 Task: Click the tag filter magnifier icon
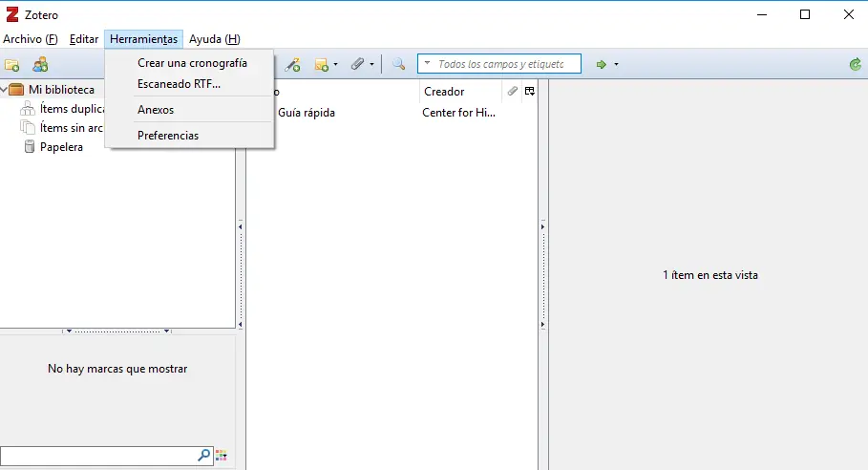pos(203,455)
